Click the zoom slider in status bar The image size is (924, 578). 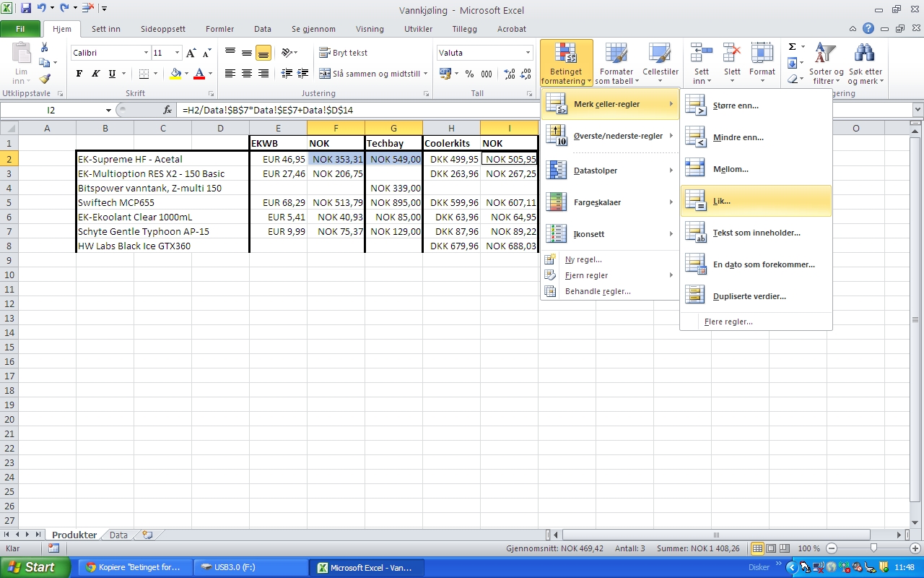pyautogui.click(x=873, y=548)
